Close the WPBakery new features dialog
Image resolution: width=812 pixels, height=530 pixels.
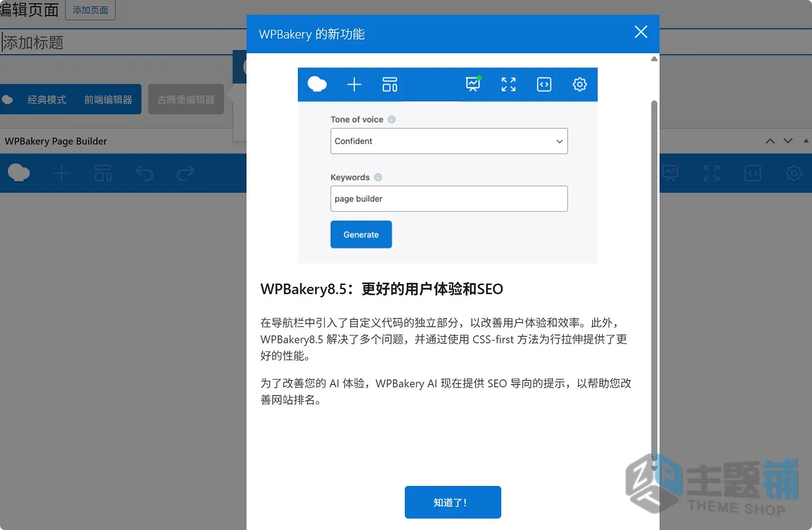click(641, 32)
